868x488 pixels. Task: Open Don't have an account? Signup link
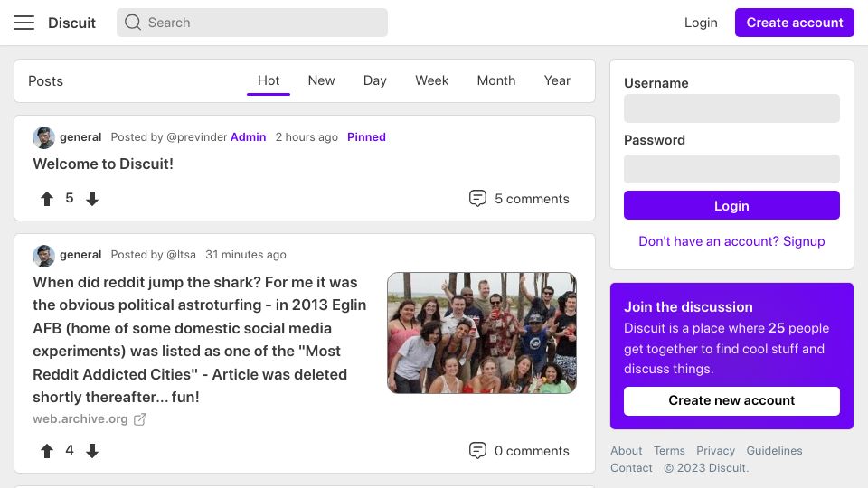[731, 241]
